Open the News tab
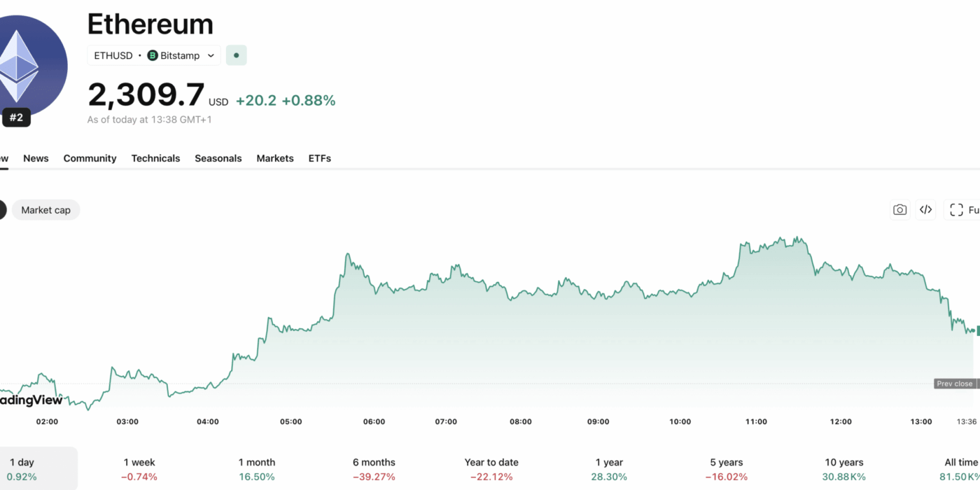Image resolution: width=980 pixels, height=490 pixels. [36, 158]
